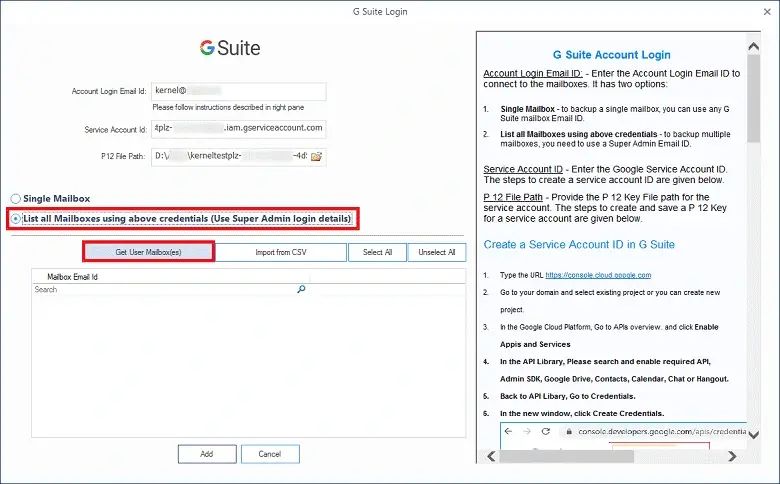
Task: Click the folder browse icon for P12 File Path
Action: pos(316,157)
